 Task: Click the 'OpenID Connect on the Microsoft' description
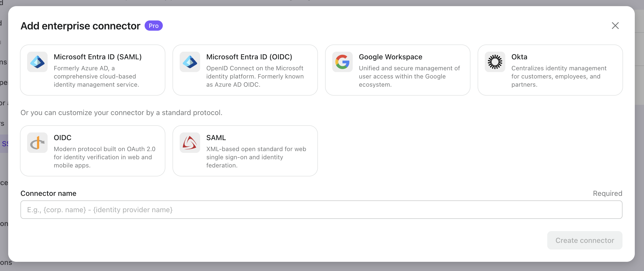click(x=255, y=76)
